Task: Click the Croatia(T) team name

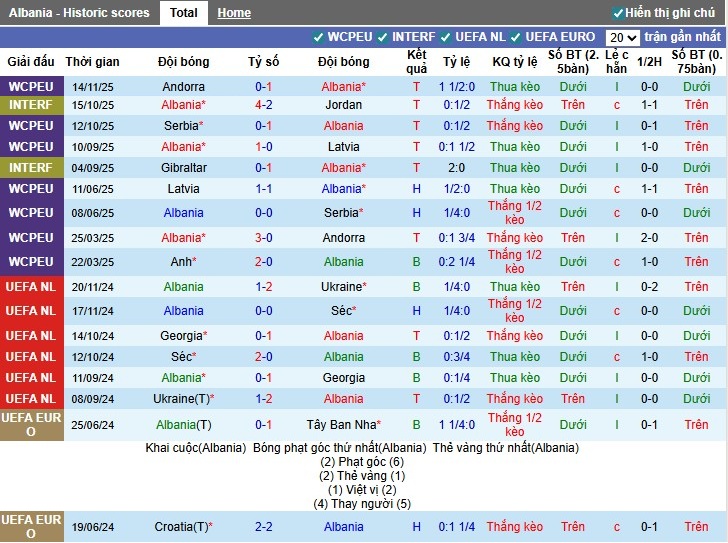Action: coord(183,527)
